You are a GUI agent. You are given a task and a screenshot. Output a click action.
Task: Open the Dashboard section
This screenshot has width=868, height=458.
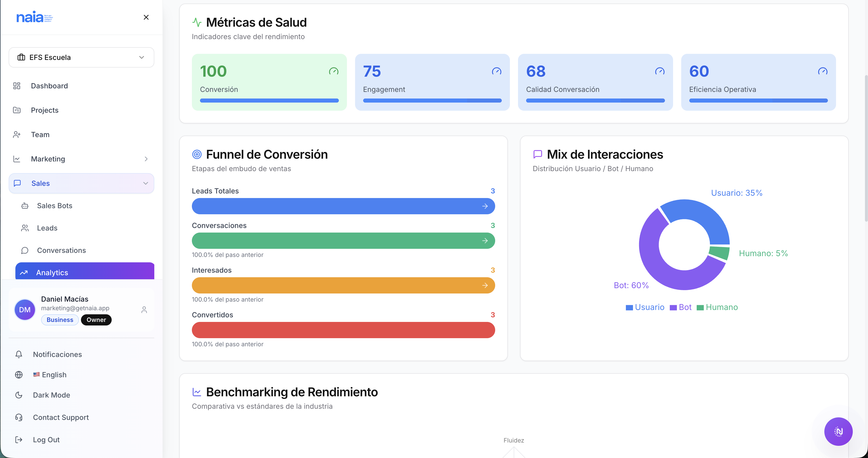click(x=49, y=86)
